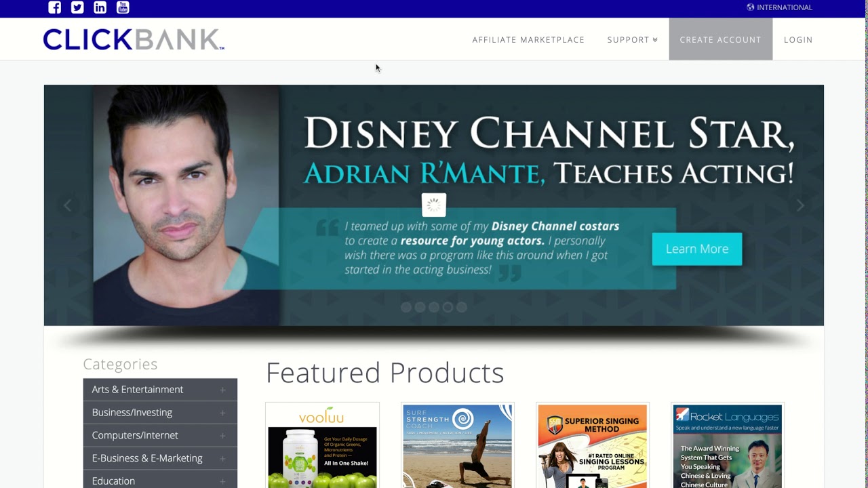Open the Login page

(798, 40)
